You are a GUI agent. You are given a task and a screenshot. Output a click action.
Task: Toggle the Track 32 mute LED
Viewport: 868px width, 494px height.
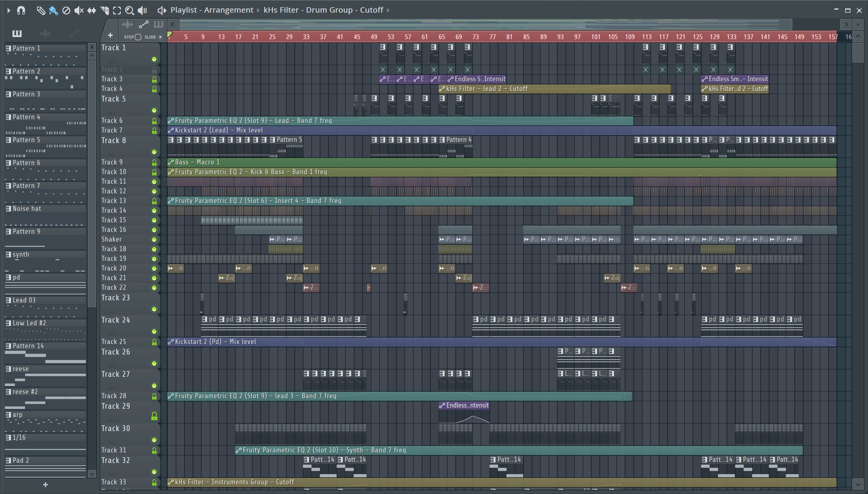[154, 472]
